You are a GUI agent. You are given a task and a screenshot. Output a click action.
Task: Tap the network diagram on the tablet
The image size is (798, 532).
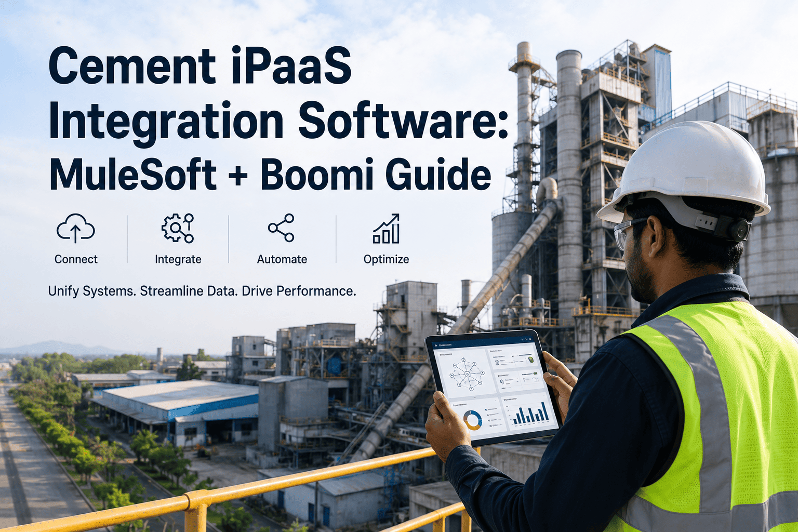click(x=467, y=374)
